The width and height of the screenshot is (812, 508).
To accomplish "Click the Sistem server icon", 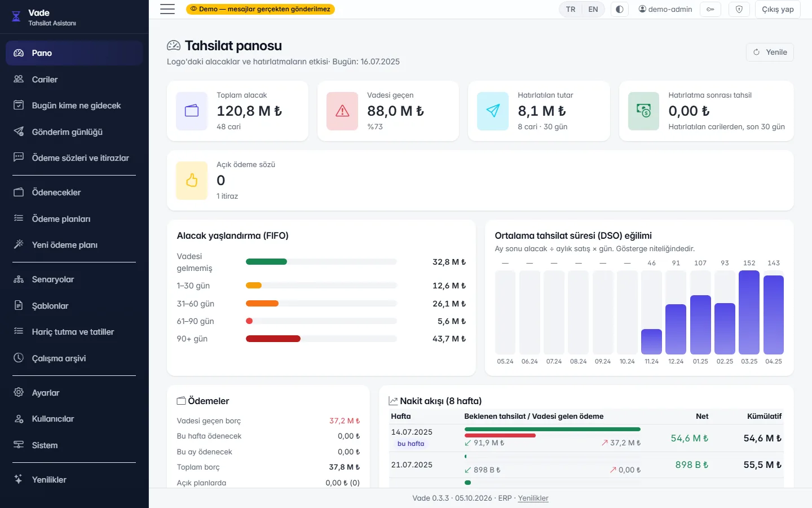I will [x=19, y=445].
